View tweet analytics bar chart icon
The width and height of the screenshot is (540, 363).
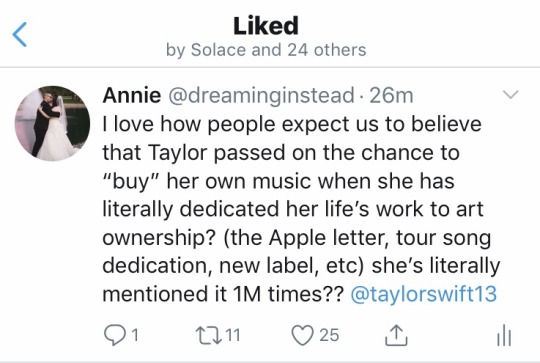pos(504,335)
